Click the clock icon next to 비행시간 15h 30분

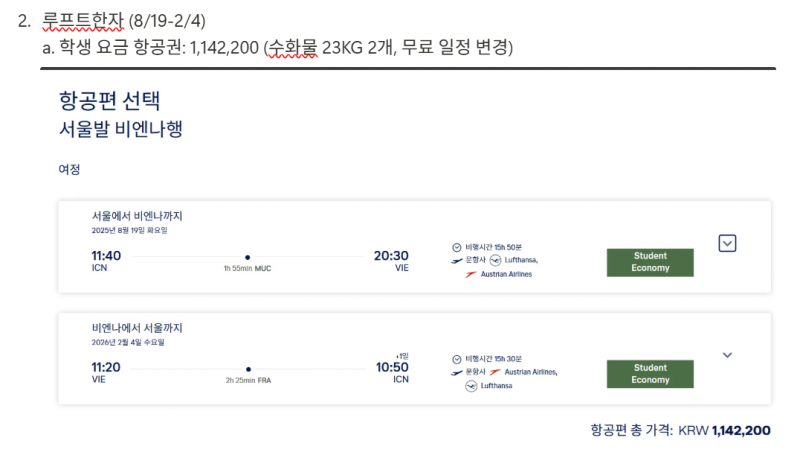[x=457, y=359]
